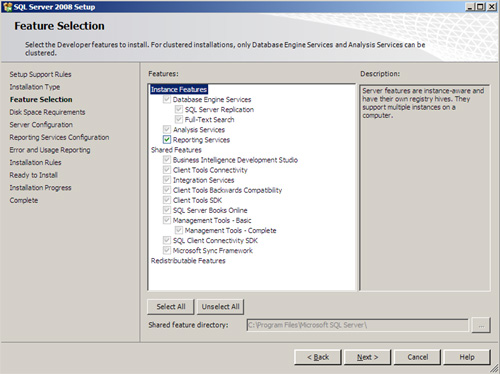Image resolution: width=500 pixels, height=374 pixels.
Task: Toggle Management Tools - Basic checkbox
Action: (x=167, y=220)
